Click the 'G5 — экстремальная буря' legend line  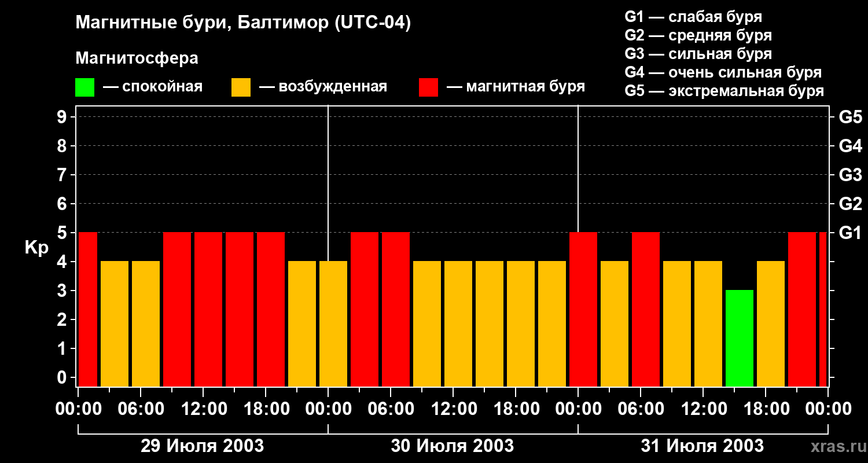tap(724, 91)
